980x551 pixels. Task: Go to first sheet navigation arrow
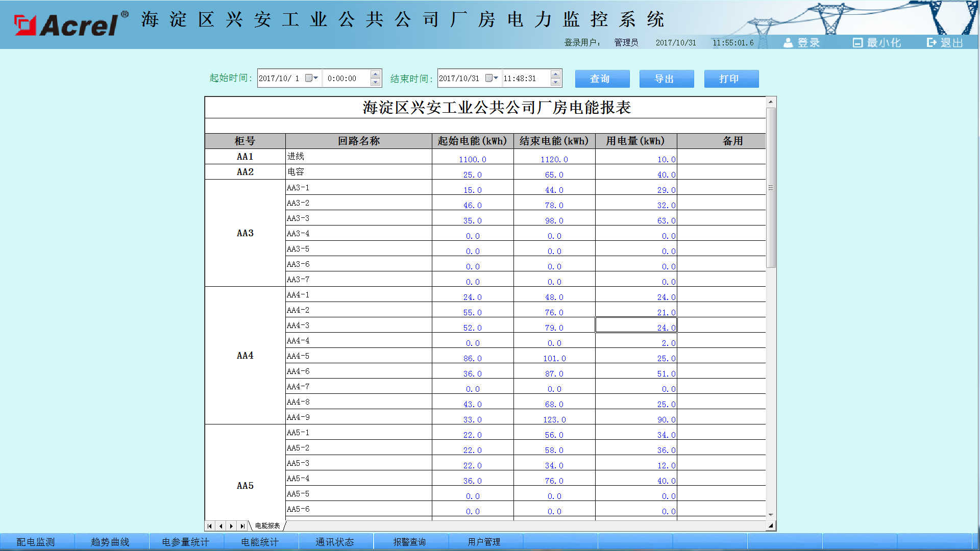210,526
